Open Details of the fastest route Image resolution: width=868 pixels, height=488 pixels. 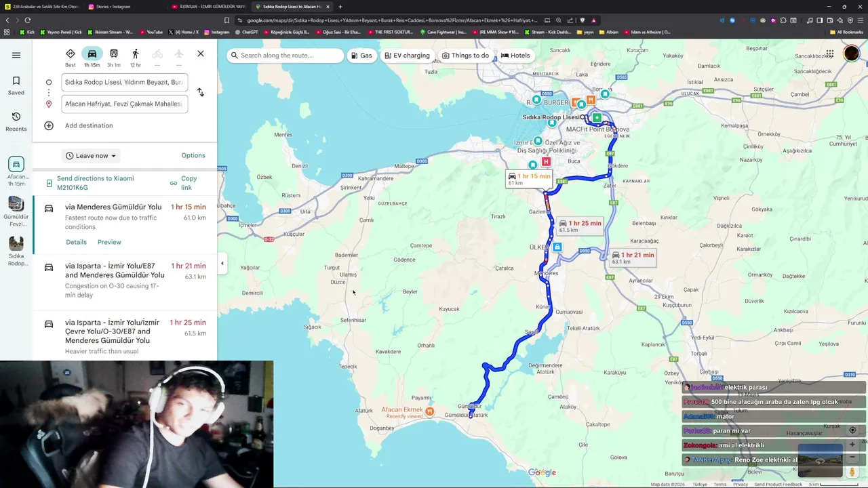click(76, 242)
